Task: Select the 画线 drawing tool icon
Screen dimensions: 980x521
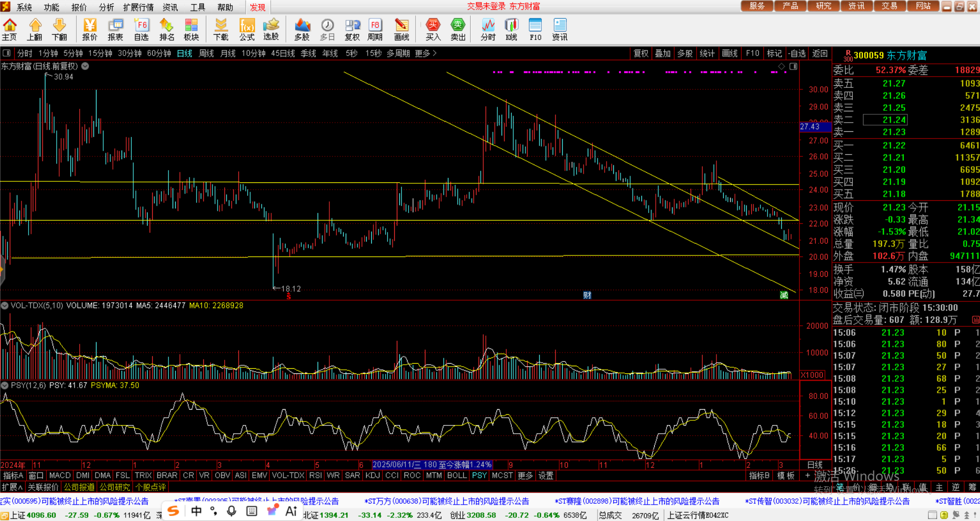Action: click(x=402, y=30)
